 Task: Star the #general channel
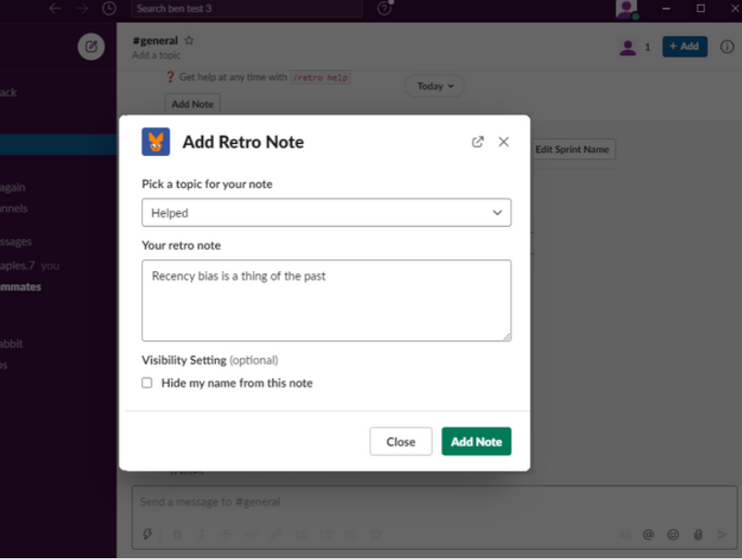click(x=189, y=41)
